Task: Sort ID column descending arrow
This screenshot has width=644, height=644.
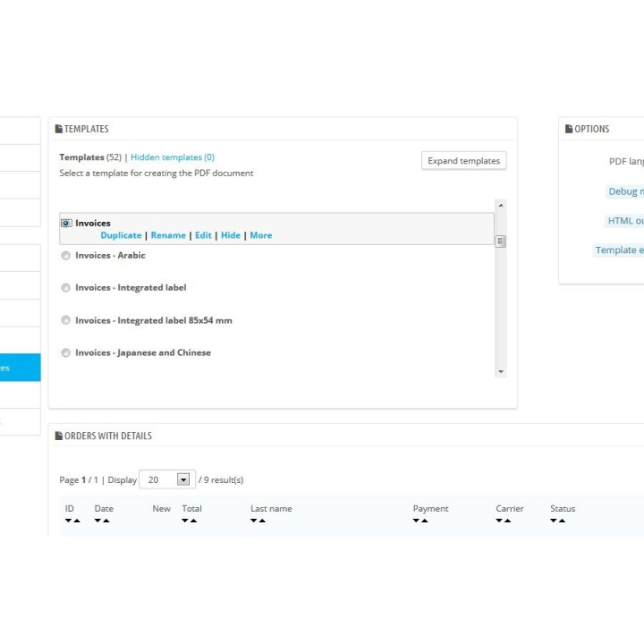Action: point(68,521)
